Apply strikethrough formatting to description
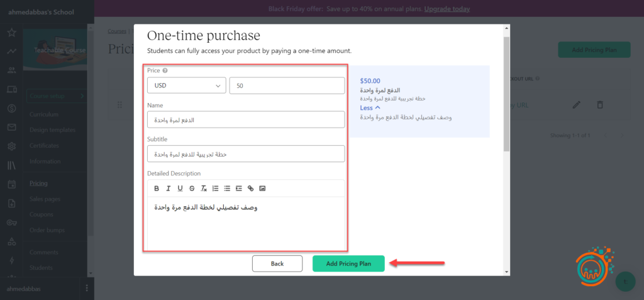The width and height of the screenshot is (644, 300). 192,188
